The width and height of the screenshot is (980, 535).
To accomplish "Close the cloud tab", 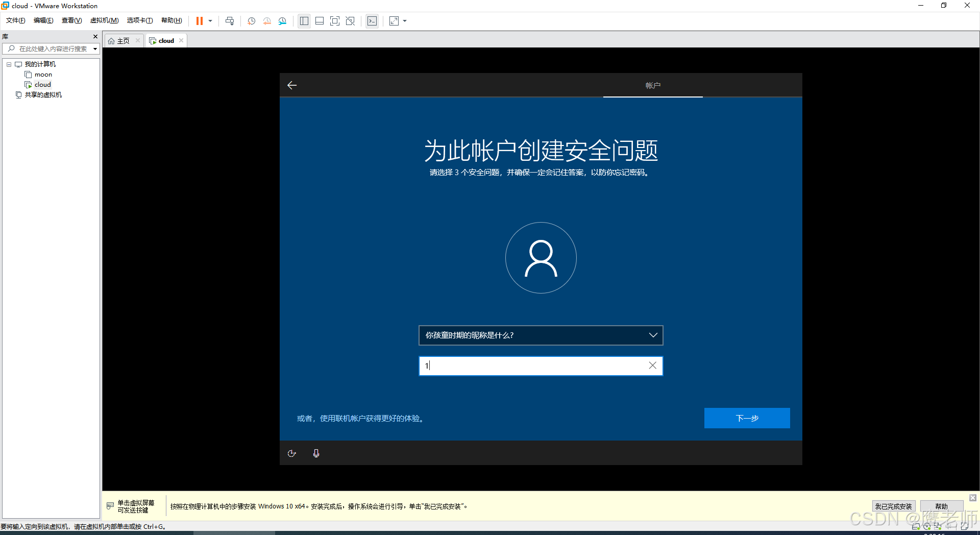I will (x=181, y=41).
